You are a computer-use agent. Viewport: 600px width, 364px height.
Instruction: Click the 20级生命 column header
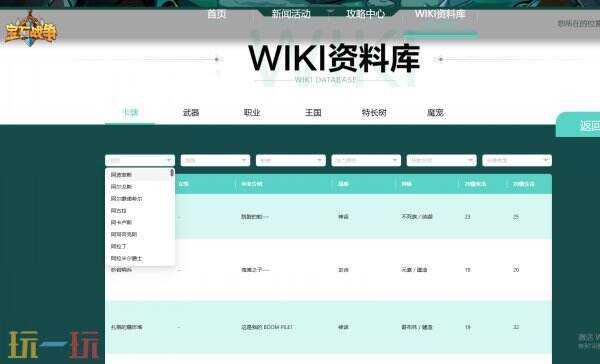click(x=524, y=184)
